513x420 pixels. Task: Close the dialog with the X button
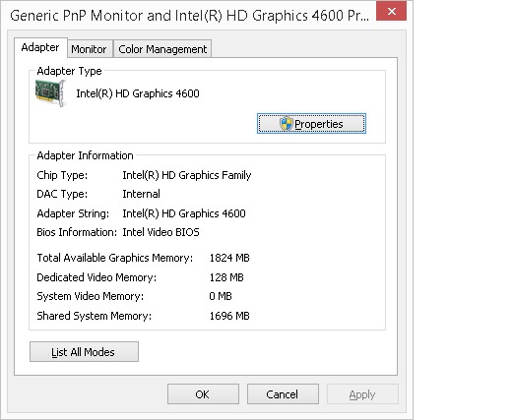tap(391, 12)
